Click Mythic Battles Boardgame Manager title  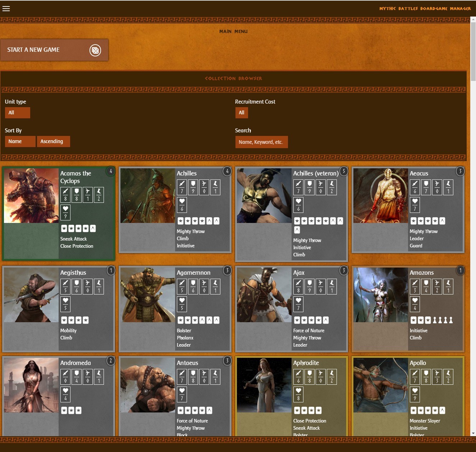425,9
